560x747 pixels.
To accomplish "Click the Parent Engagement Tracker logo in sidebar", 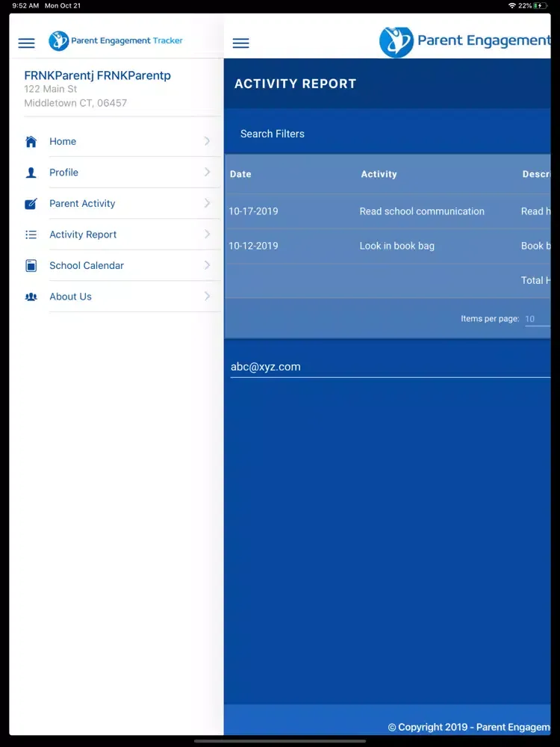I will click(116, 41).
